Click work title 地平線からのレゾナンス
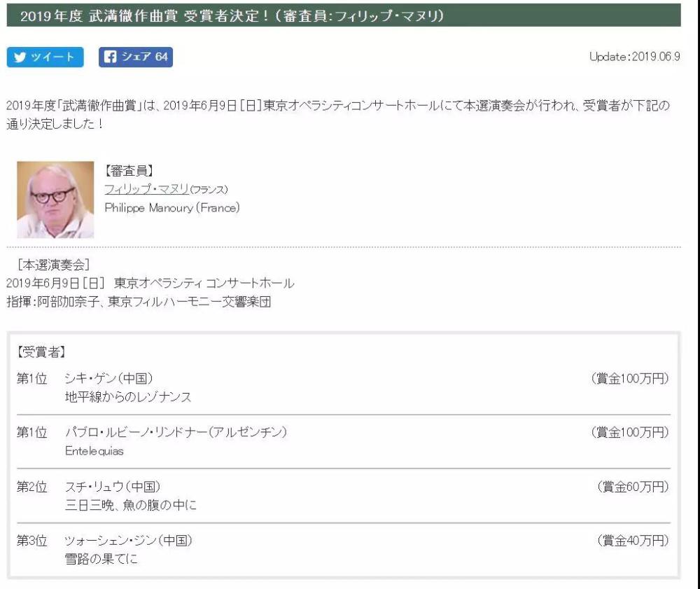 (x=128, y=397)
